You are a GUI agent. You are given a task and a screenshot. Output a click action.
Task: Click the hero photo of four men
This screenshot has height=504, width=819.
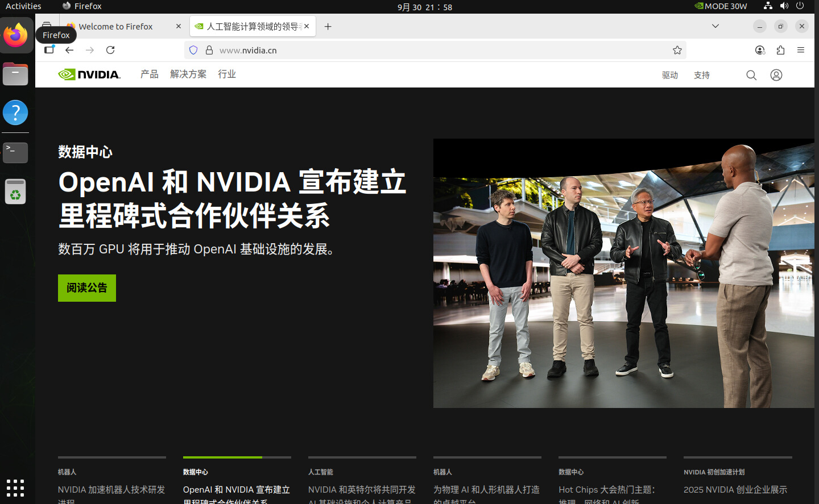point(623,273)
